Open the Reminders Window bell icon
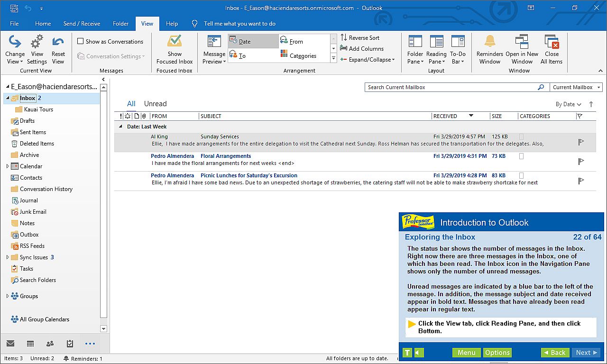 point(489,42)
